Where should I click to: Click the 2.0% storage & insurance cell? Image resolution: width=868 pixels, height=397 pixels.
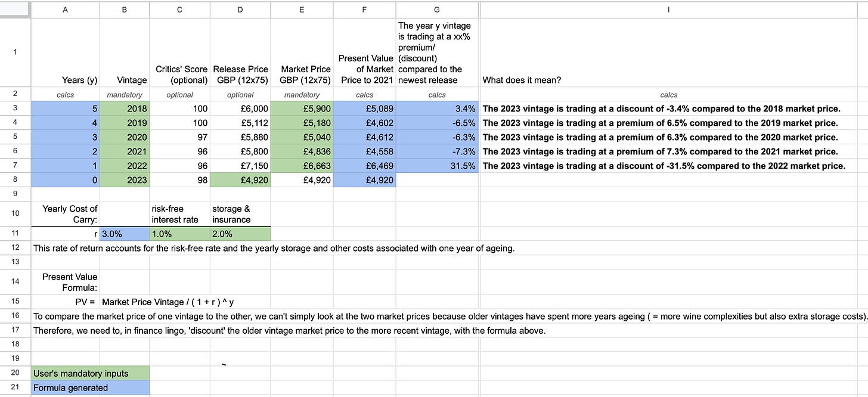(x=240, y=234)
